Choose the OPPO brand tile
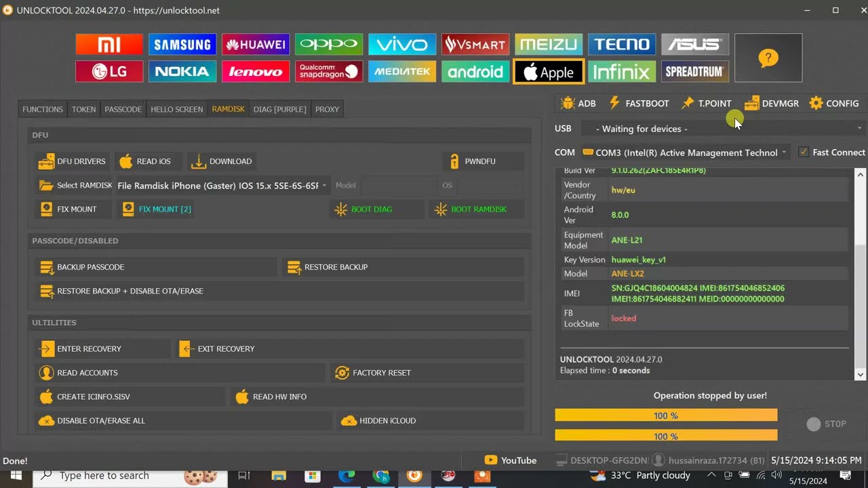Screen dimensions: 868x488 pyautogui.click(x=329, y=45)
